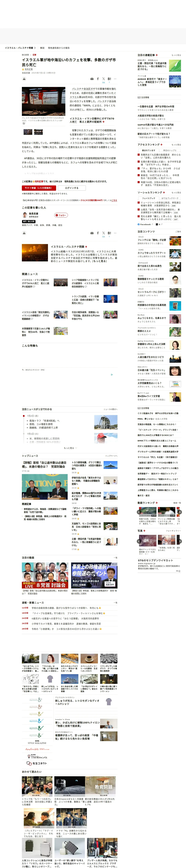The width and height of the screenshot is (186, 868).
Task: Open the more share options ellipsis under the byline
Action: pyautogui.click(x=115, y=79)
